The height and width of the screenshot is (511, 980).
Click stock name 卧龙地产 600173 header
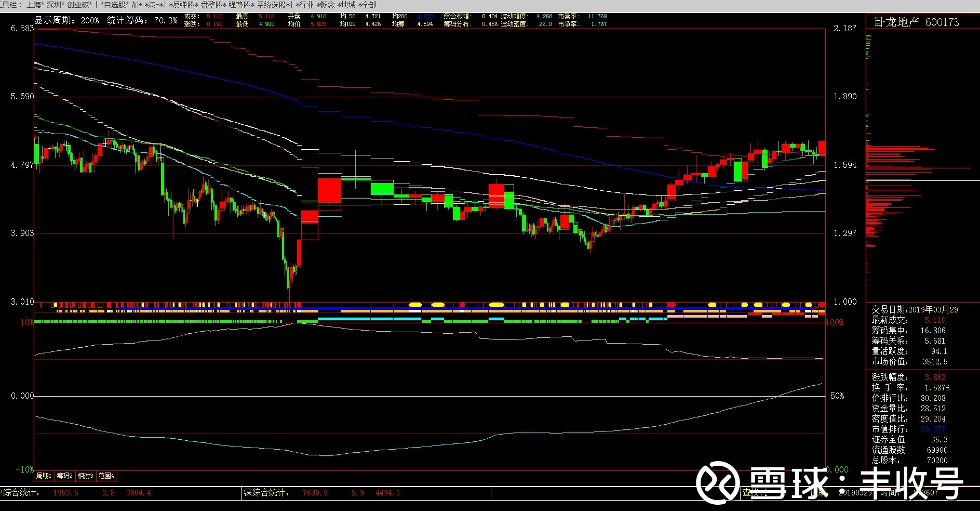click(x=917, y=22)
